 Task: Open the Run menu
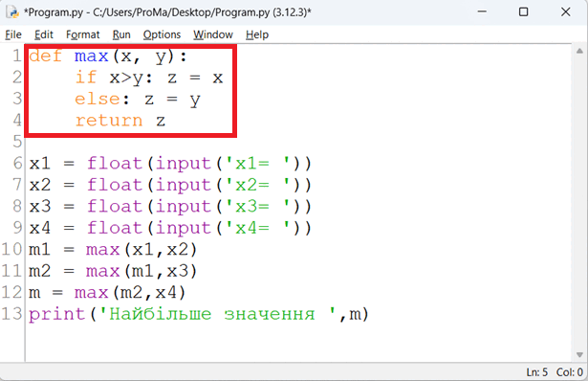(121, 34)
